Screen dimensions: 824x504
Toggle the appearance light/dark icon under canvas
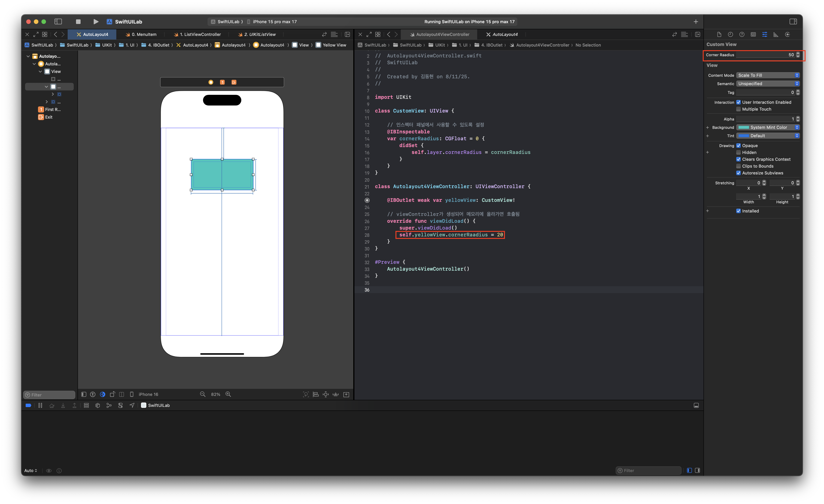103,394
